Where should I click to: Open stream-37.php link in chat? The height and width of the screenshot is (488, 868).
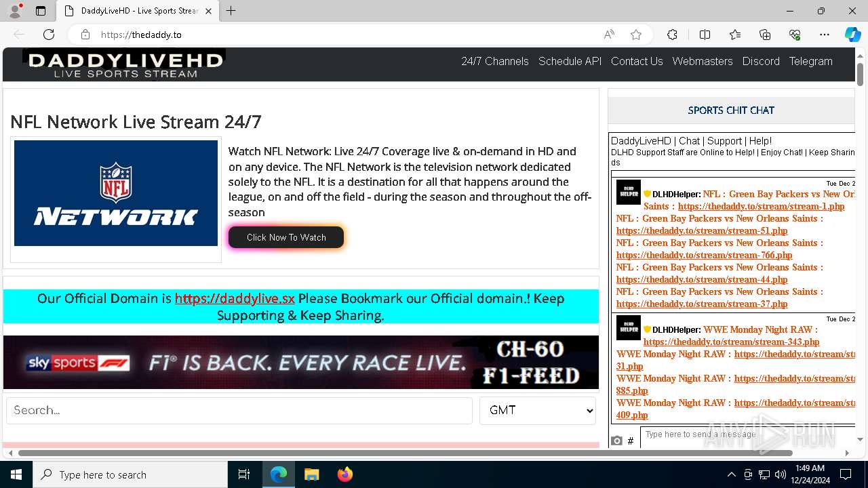[x=702, y=304]
